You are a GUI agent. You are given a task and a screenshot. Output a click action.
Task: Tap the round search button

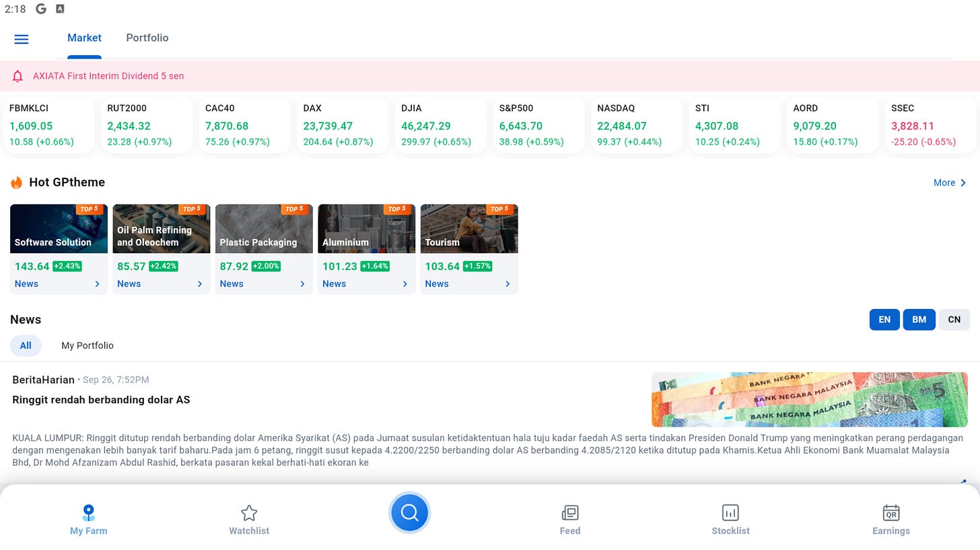click(409, 513)
